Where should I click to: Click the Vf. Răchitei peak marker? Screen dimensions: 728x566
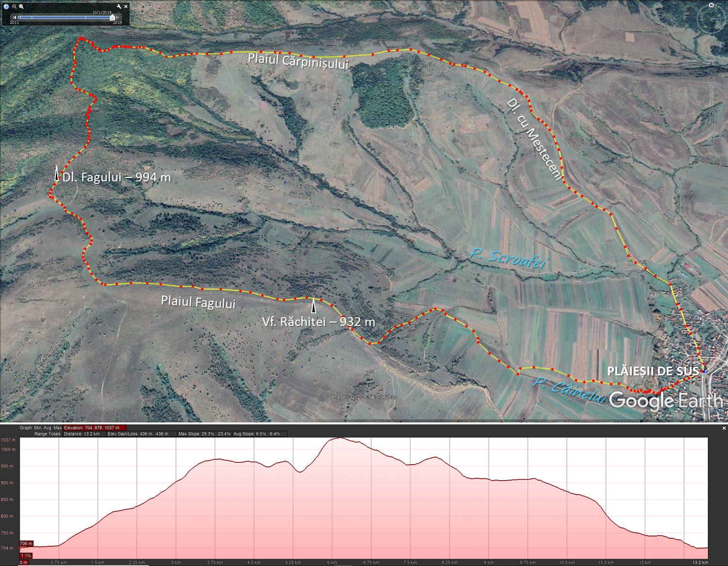pyautogui.click(x=314, y=306)
